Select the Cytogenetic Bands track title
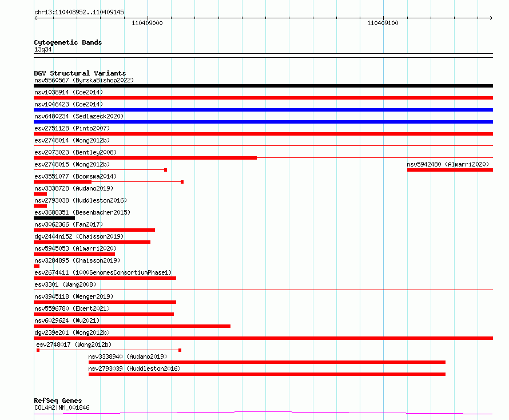Image resolution: width=509 pixels, height=420 pixels. pyautogui.click(x=68, y=42)
